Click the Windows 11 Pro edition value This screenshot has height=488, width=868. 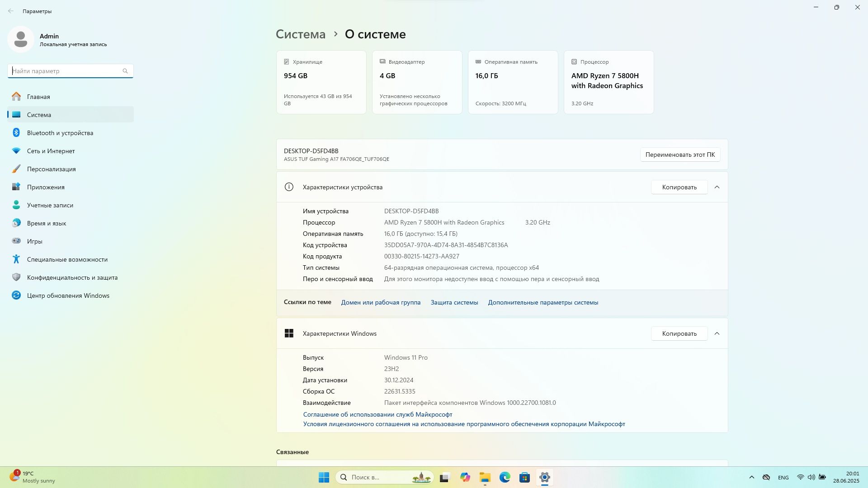pyautogui.click(x=406, y=357)
